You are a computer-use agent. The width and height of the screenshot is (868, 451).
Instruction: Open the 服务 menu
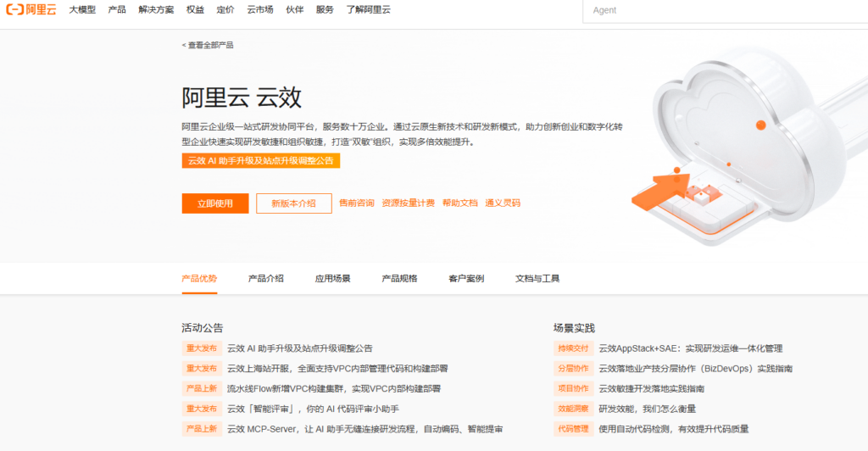coord(325,9)
